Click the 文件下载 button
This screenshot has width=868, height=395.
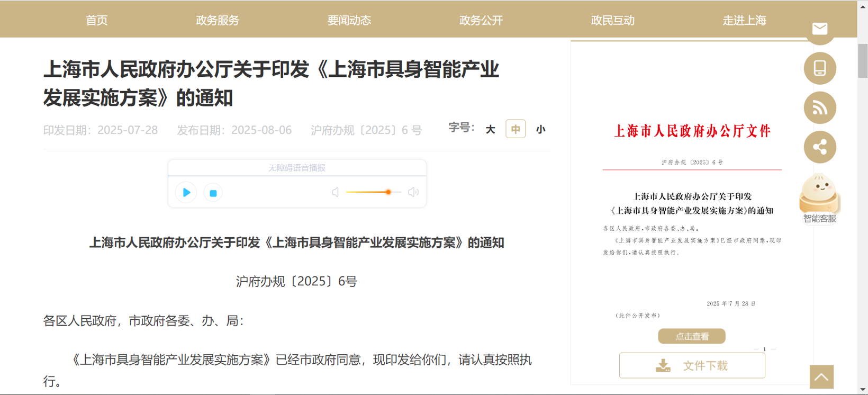tap(692, 365)
